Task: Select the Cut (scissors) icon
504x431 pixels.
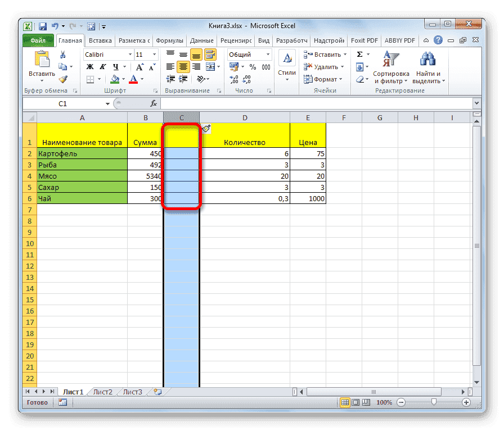Action: (x=63, y=55)
